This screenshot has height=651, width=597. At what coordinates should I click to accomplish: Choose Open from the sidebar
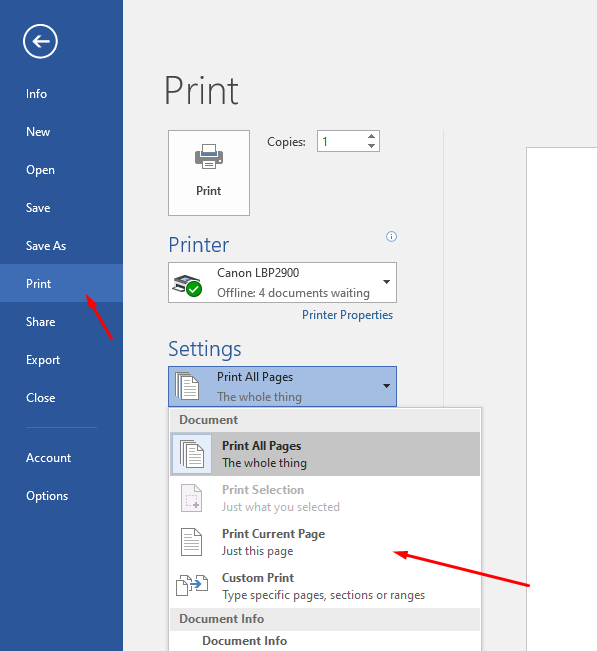[40, 170]
